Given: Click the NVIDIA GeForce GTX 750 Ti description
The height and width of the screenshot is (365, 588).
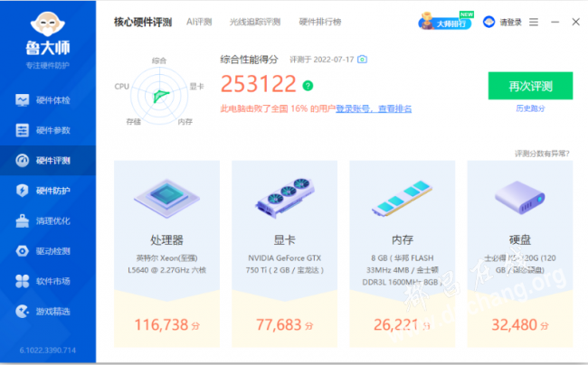Looking at the screenshot, I should [x=285, y=264].
